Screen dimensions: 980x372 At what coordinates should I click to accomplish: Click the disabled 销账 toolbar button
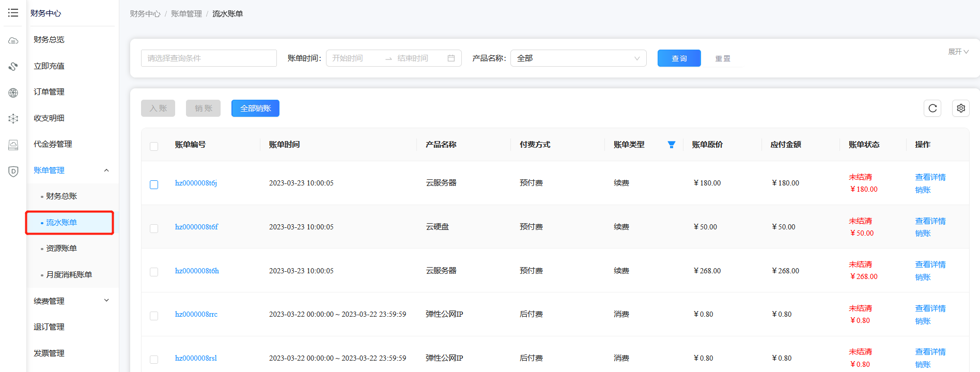(x=204, y=109)
